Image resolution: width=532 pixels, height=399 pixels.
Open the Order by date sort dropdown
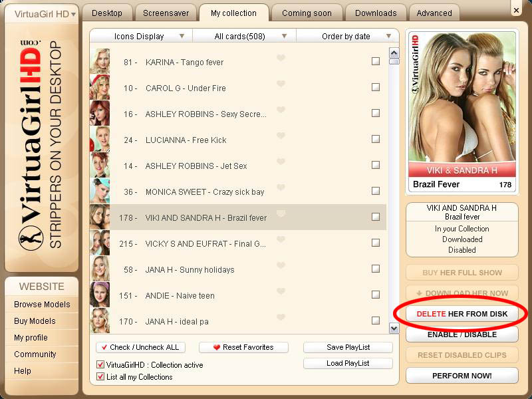click(x=348, y=36)
